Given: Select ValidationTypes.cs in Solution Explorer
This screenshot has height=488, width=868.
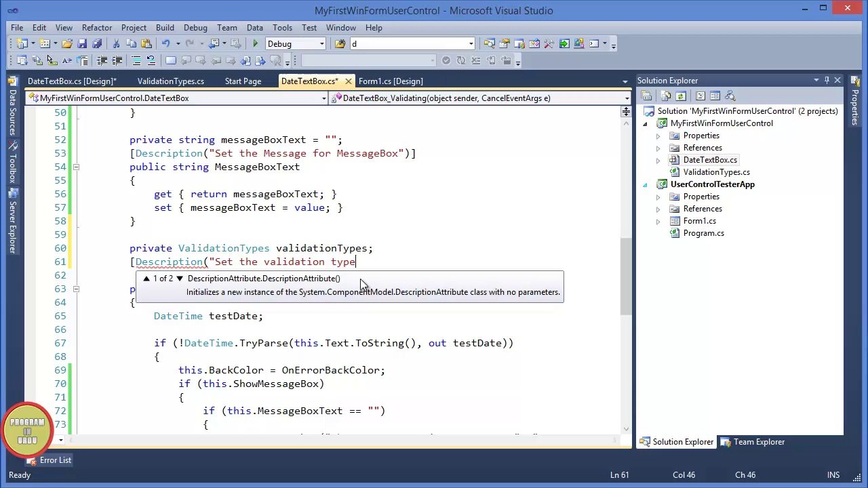Looking at the screenshot, I should 716,172.
